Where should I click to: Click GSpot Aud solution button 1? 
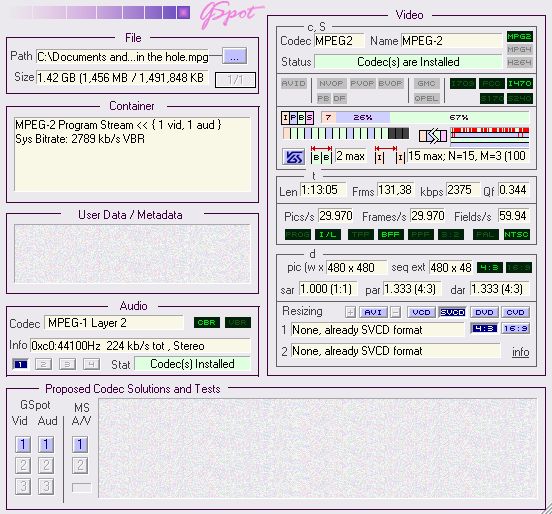tap(46, 444)
